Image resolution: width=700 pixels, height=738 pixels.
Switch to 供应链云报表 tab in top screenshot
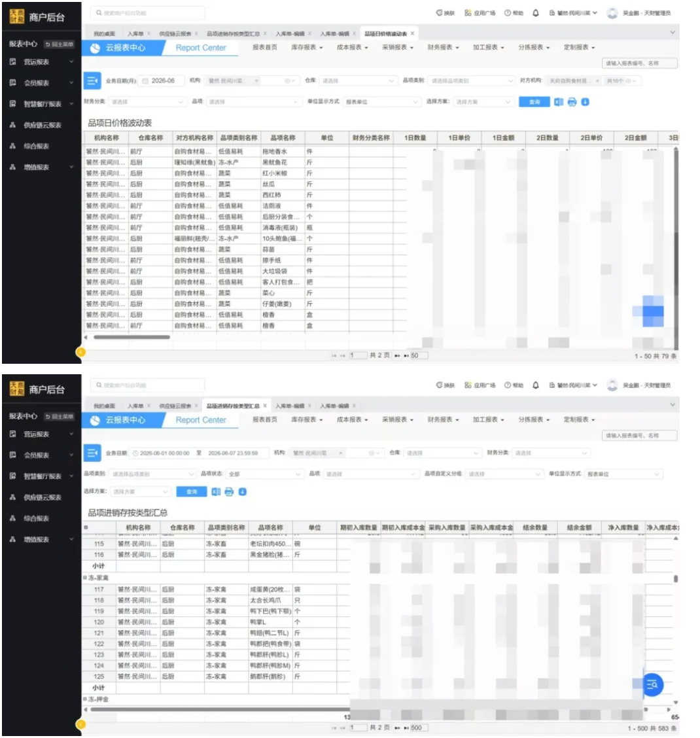[175, 33]
